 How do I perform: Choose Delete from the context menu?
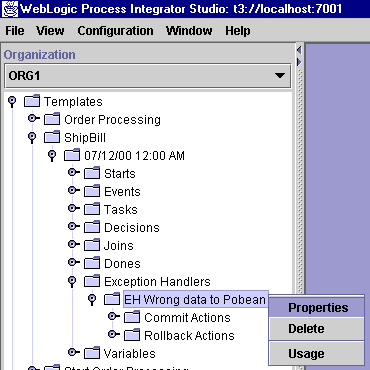(x=317, y=329)
